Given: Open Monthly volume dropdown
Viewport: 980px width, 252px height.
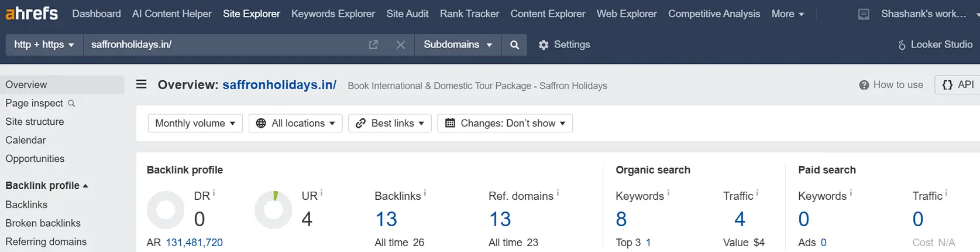Looking at the screenshot, I should (195, 123).
